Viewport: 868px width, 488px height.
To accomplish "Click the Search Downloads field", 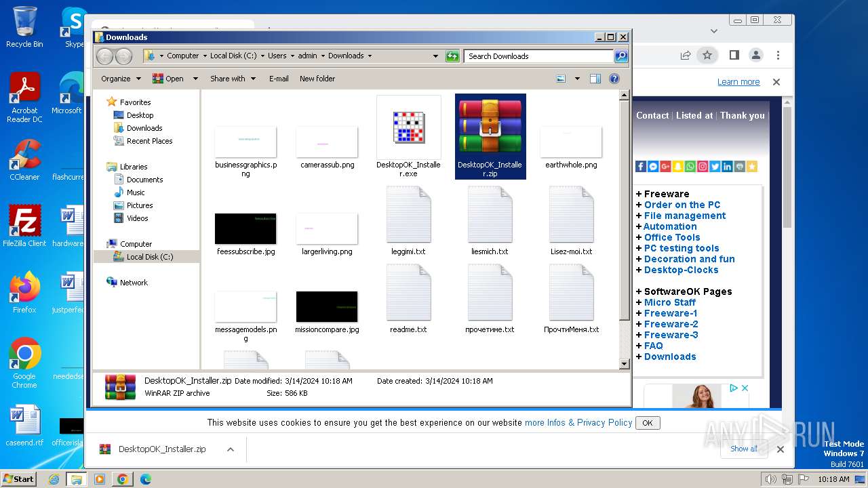I will pyautogui.click(x=539, y=56).
